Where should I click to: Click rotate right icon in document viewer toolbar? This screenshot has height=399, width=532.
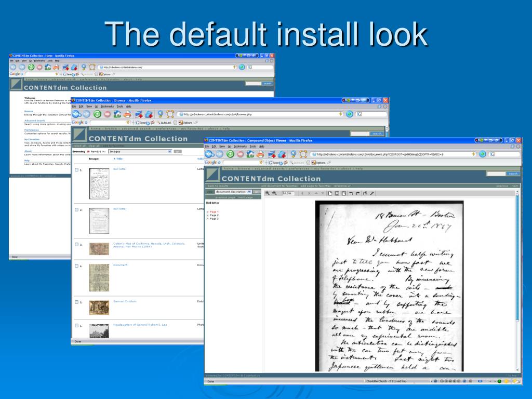coord(357,193)
